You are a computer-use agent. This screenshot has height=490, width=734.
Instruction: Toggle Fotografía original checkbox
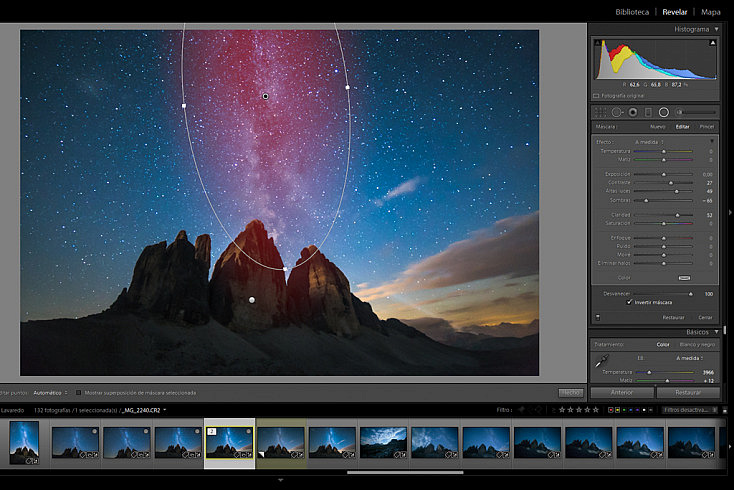pos(596,96)
